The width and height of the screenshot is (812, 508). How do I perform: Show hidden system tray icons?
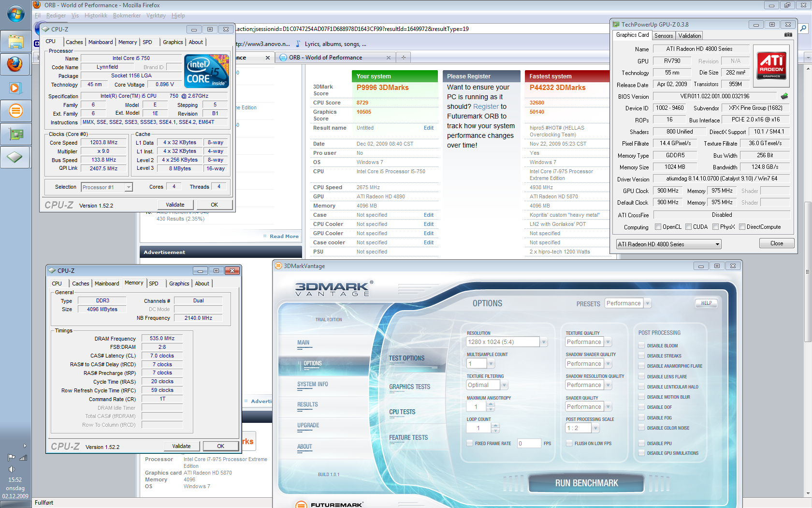click(x=25, y=446)
